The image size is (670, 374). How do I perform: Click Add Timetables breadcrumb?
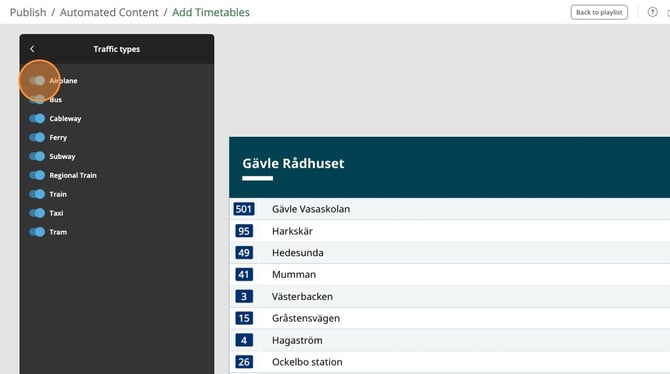[211, 12]
